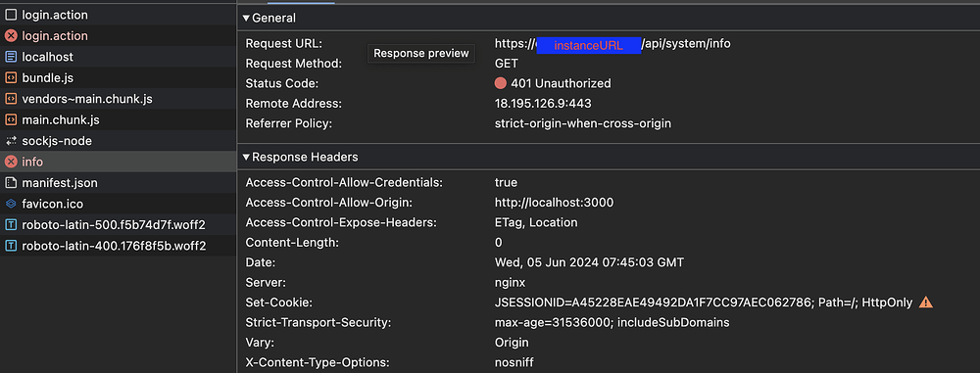
Task: Select the favicon.ico request
Action: [x=119, y=205]
